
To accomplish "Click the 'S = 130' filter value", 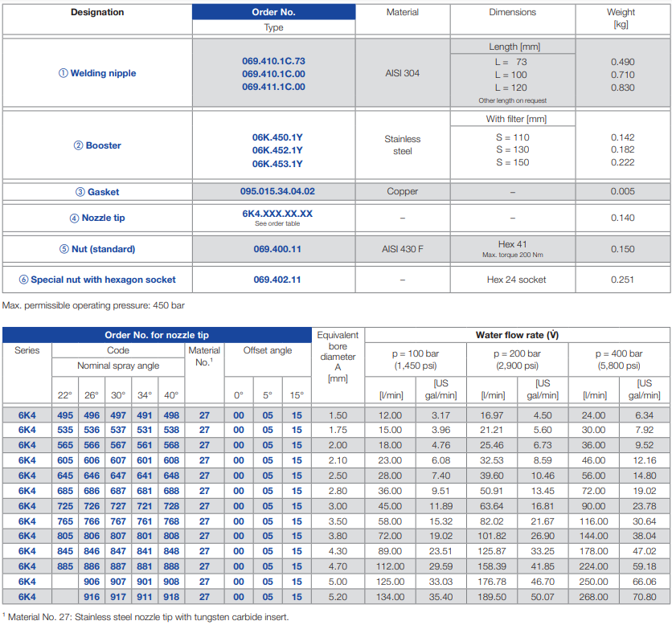I will pos(513,149).
